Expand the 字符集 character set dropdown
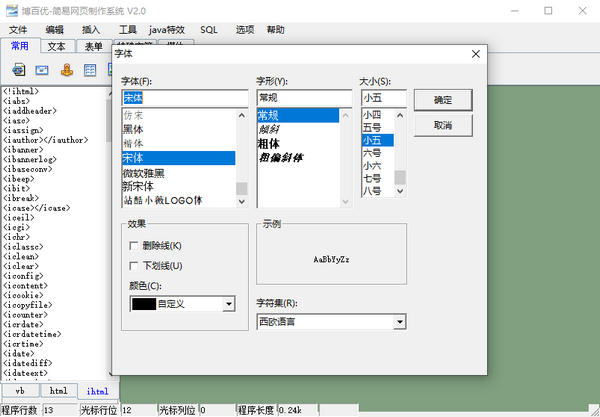This screenshot has height=417, width=600. point(399,322)
